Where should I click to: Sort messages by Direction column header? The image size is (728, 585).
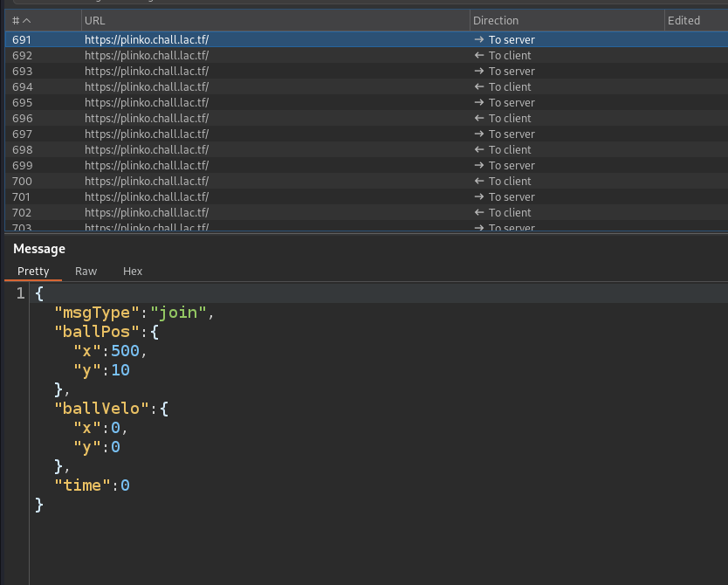[x=496, y=20]
